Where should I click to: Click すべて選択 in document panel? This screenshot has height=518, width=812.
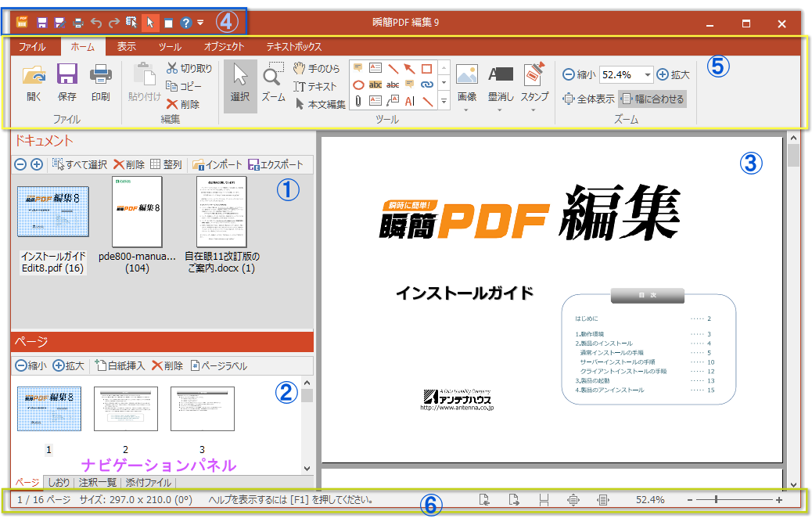point(79,165)
